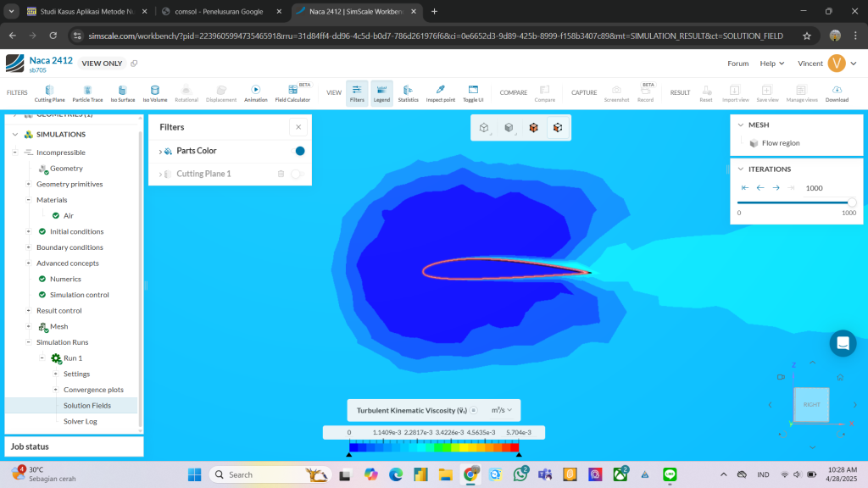Image resolution: width=868 pixels, height=488 pixels.
Task: Open the Forum link
Action: [x=737, y=64]
